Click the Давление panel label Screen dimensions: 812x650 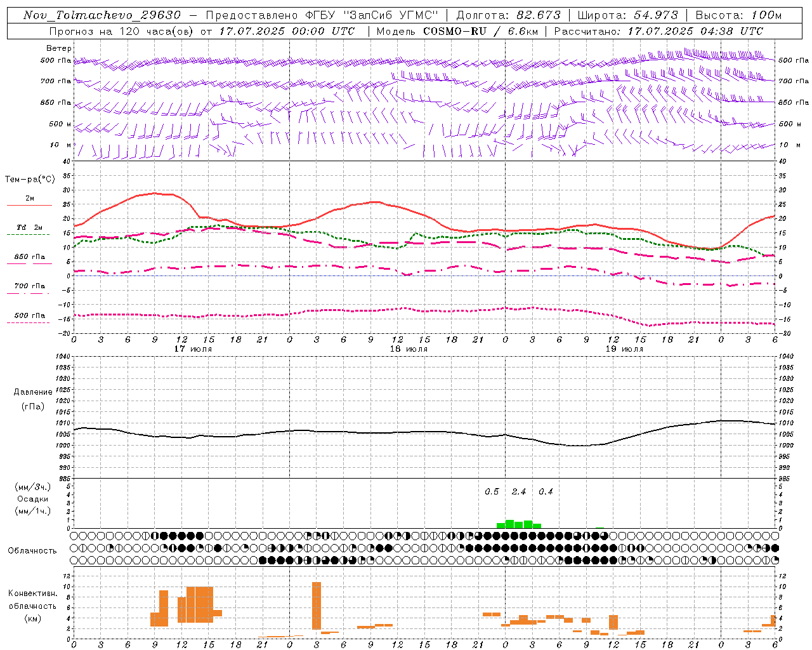[x=33, y=392]
